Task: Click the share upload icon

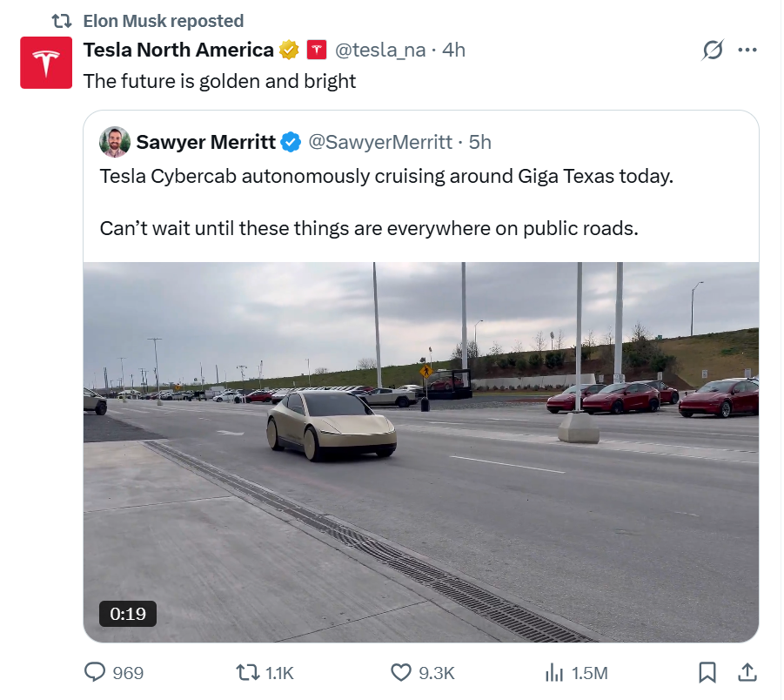Action: (x=747, y=672)
